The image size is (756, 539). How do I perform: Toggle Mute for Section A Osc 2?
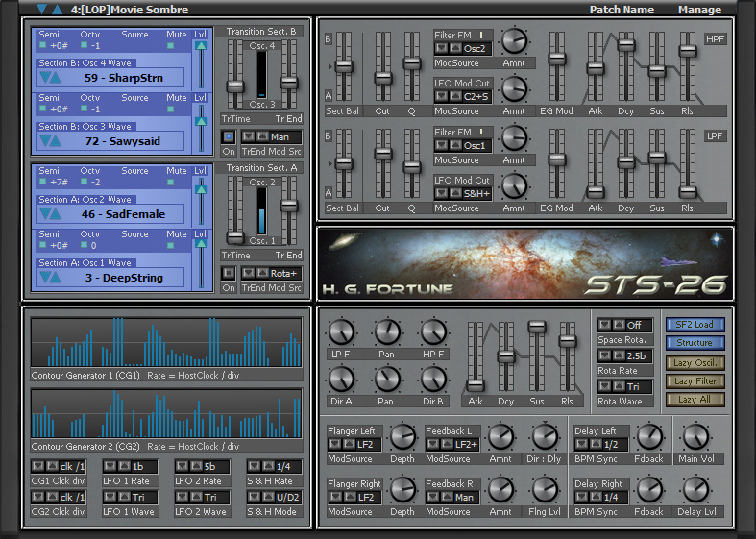pos(171,183)
